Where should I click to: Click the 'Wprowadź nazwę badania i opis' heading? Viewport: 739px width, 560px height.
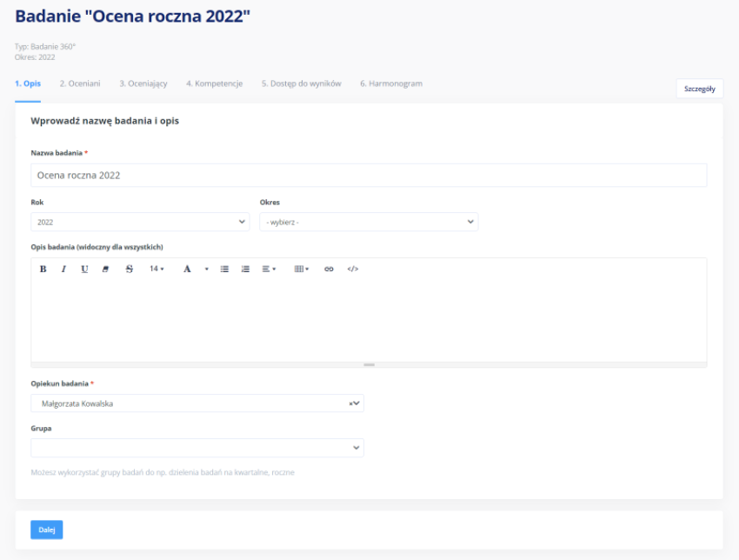coord(104,121)
